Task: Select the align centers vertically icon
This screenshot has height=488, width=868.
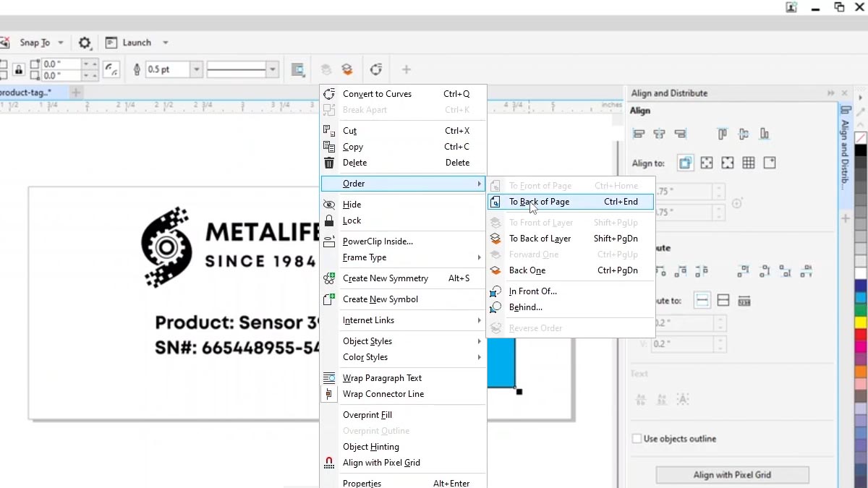Action: [x=743, y=133]
